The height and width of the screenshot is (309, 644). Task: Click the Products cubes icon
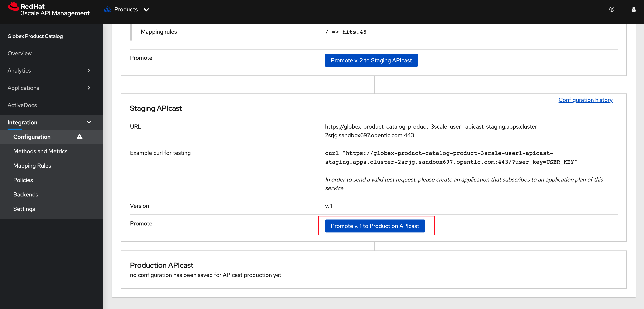[108, 10]
